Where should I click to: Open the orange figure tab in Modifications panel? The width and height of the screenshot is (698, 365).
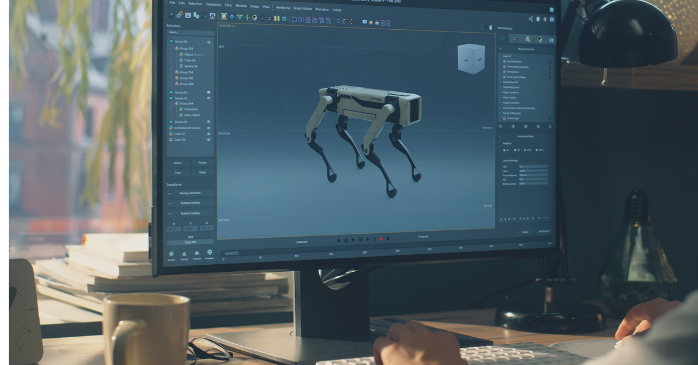pyautogui.click(x=528, y=39)
